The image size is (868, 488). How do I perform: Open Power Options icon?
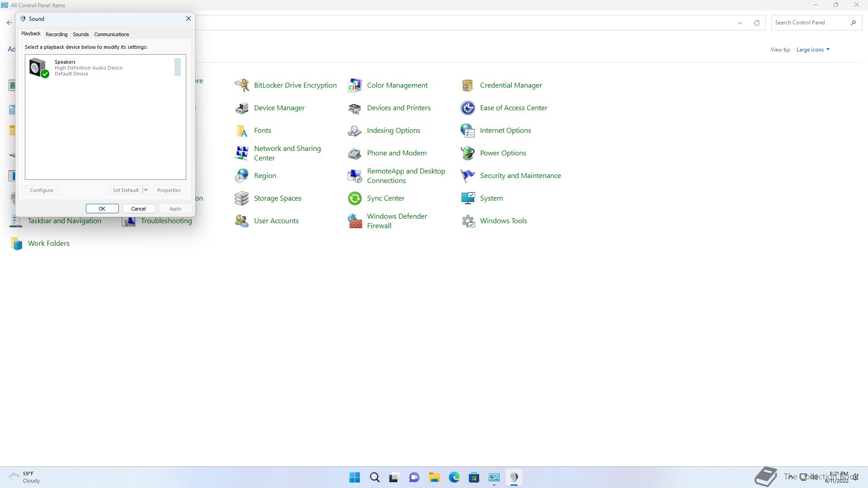tap(468, 153)
